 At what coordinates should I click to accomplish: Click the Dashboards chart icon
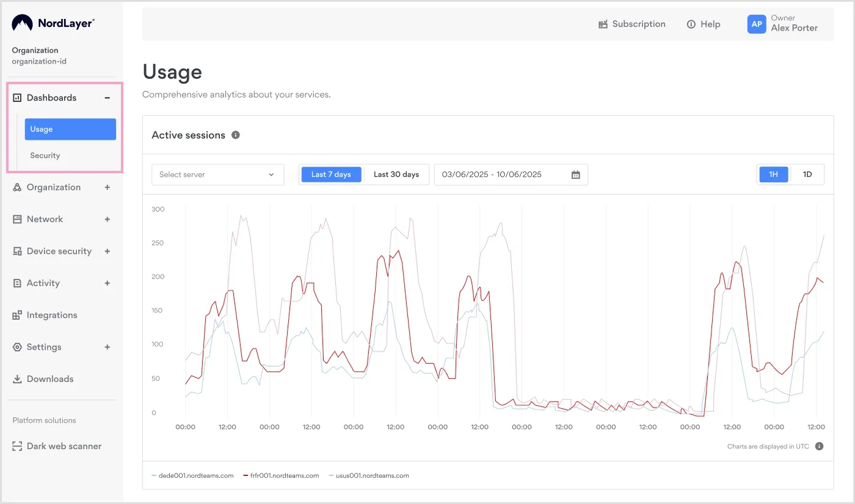pos(17,98)
